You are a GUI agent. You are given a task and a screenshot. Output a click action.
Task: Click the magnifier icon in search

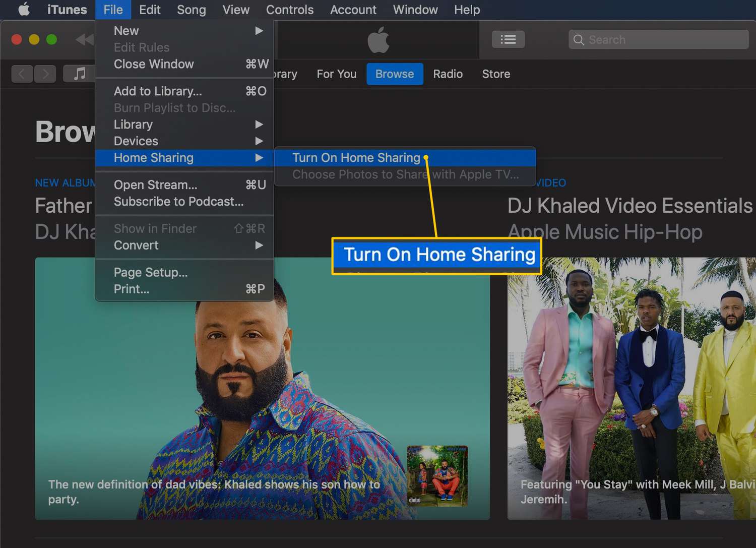coord(579,40)
